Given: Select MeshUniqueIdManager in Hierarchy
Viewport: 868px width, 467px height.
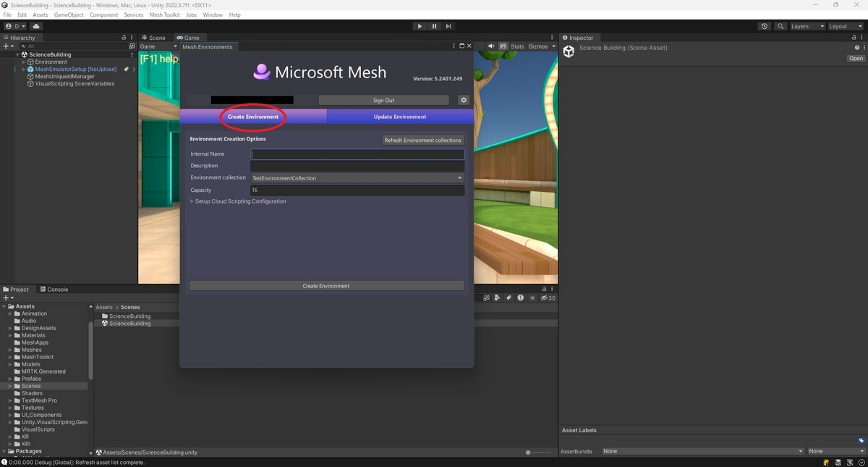Looking at the screenshot, I should coord(64,76).
